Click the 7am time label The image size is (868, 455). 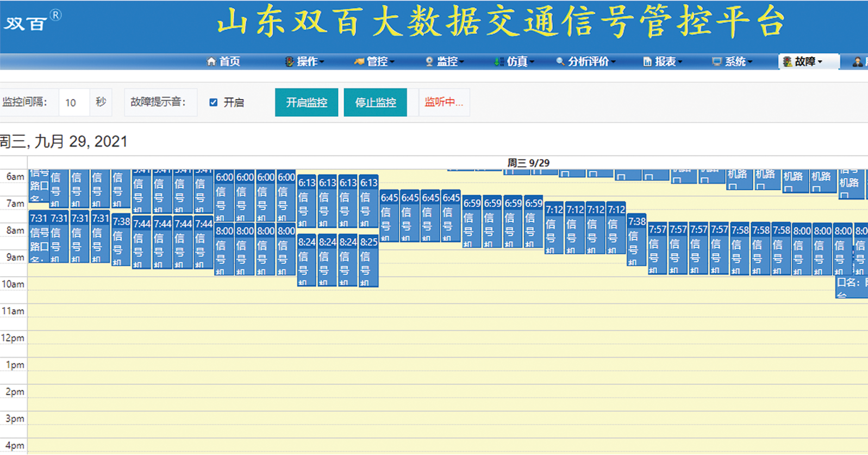point(15,203)
